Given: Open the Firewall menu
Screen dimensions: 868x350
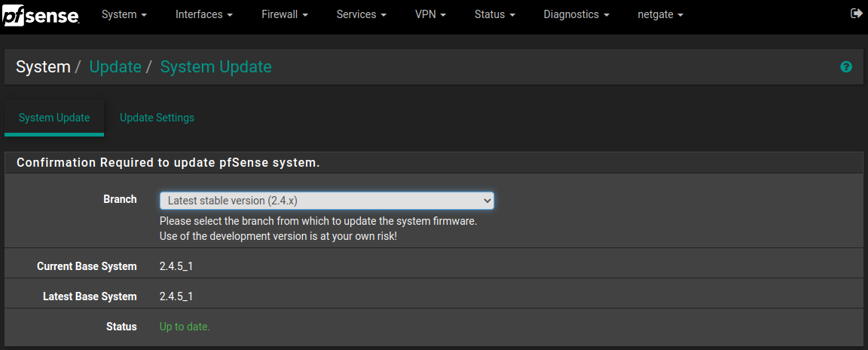Looking at the screenshot, I should click(285, 15).
